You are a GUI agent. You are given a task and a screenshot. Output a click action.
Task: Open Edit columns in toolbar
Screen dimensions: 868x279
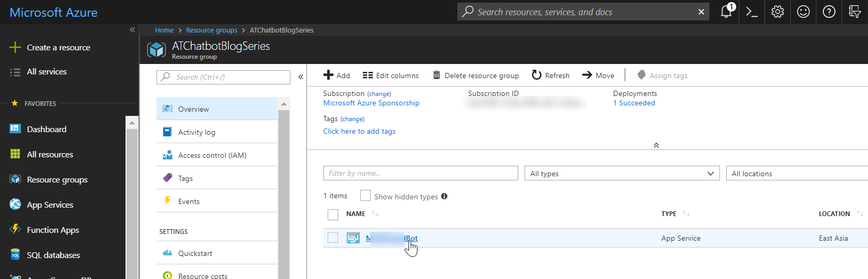pyautogui.click(x=391, y=75)
